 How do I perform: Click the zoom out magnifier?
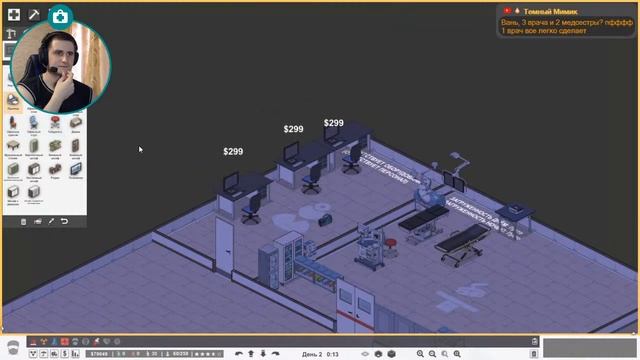tap(432, 354)
